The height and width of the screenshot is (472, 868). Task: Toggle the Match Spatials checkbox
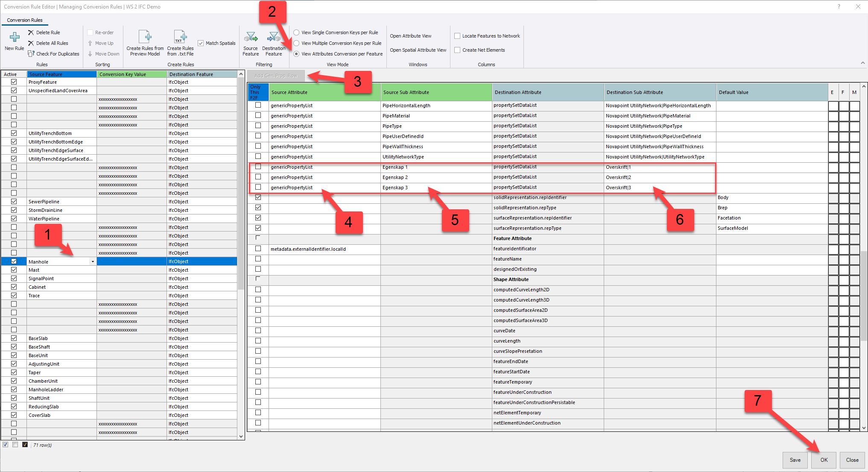point(201,43)
